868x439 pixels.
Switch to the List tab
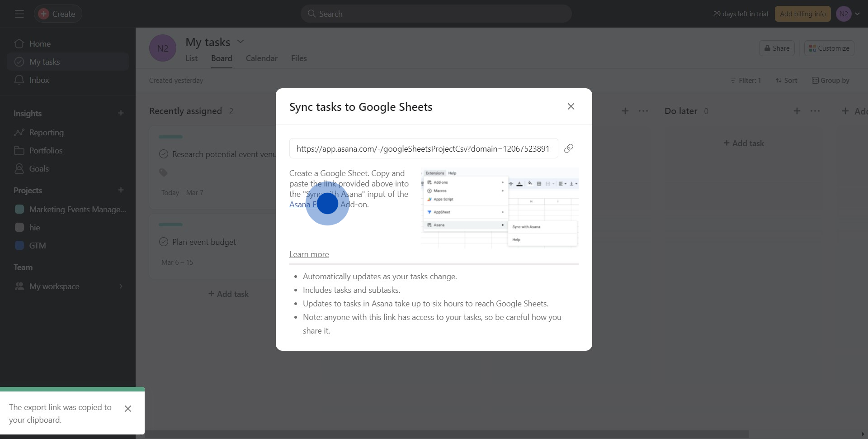[191, 58]
